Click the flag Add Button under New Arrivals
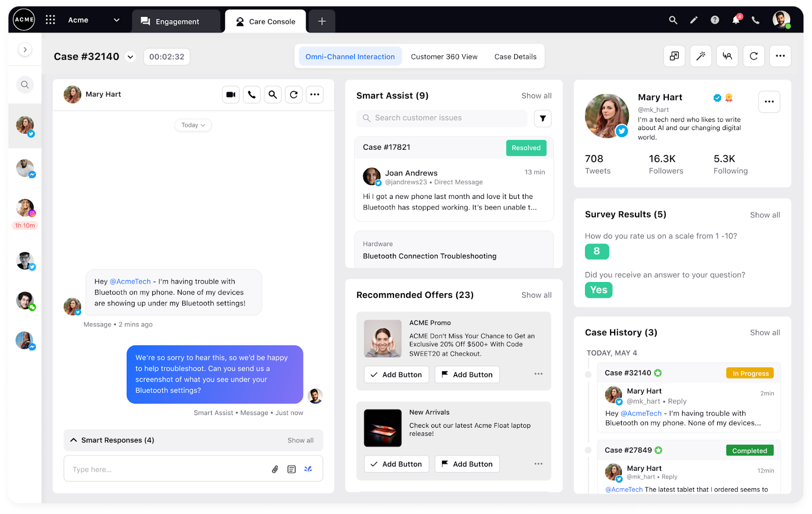The width and height of the screenshot is (812, 514). tap(467, 464)
